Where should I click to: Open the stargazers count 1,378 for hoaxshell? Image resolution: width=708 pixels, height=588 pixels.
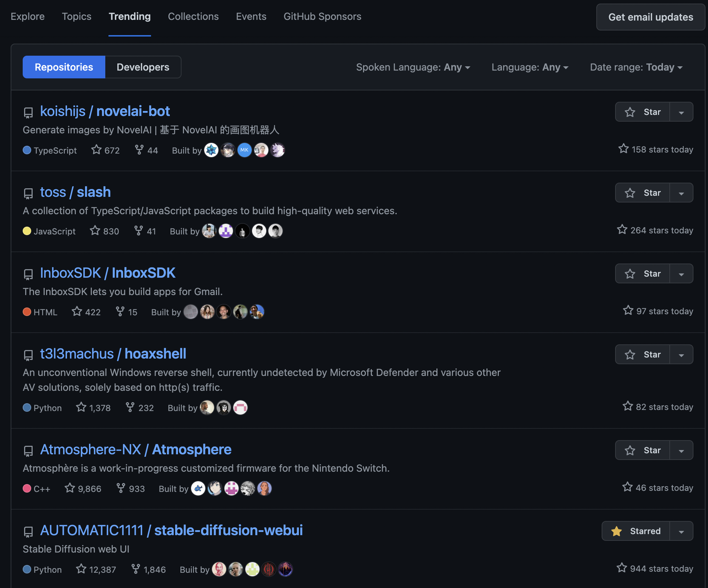coord(93,407)
